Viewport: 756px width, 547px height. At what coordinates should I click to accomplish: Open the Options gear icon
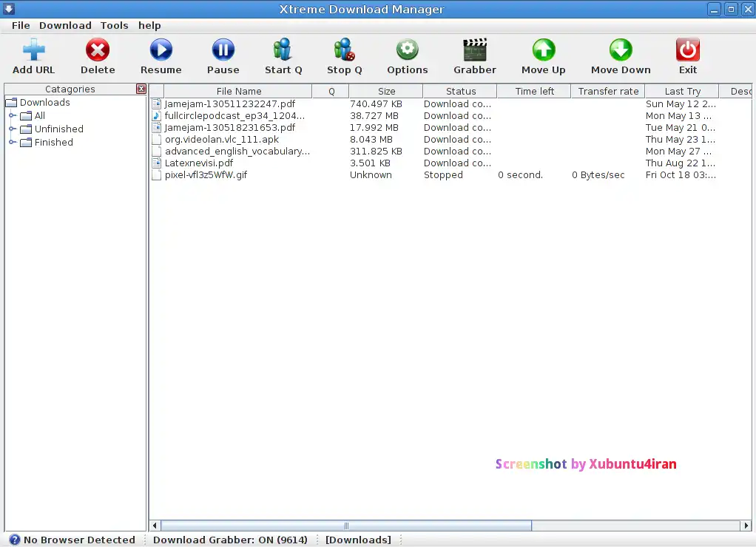(x=408, y=50)
